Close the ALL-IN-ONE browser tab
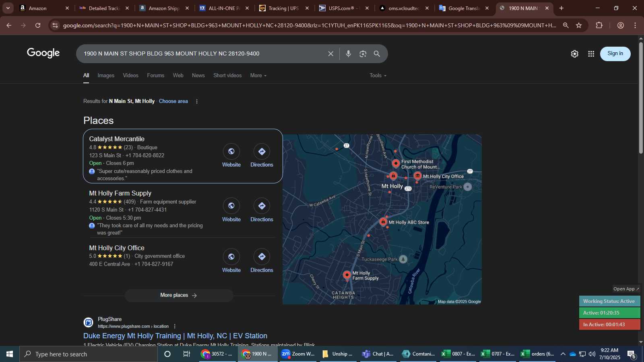The height and width of the screenshot is (362, 644). [x=247, y=8]
